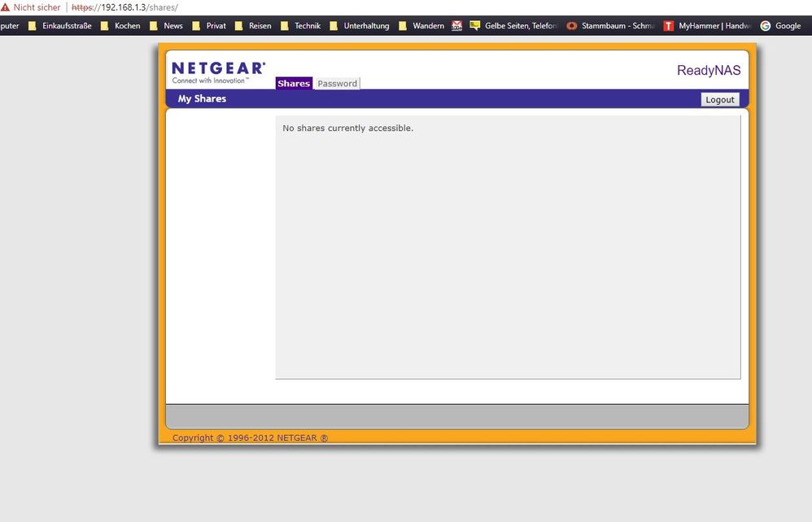Open the MyHammer bookmark
This screenshot has width=812, height=522.
coord(707,25)
